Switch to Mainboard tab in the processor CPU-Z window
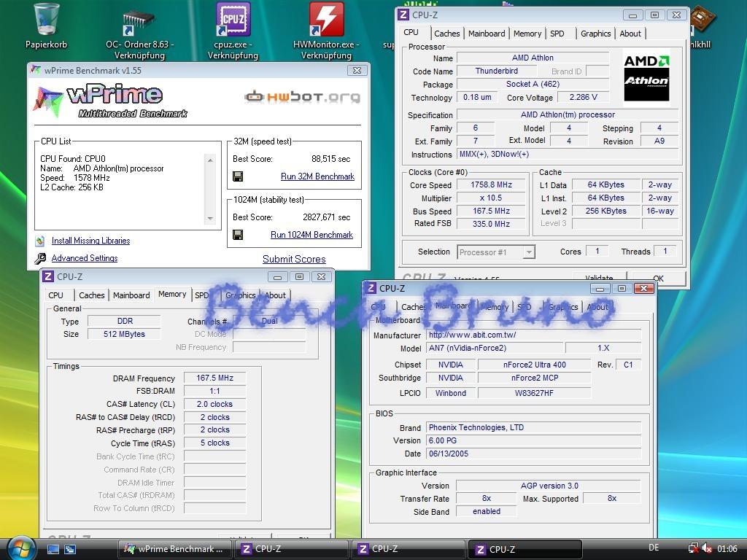This screenshot has width=747, height=560. (x=487, y=34)
